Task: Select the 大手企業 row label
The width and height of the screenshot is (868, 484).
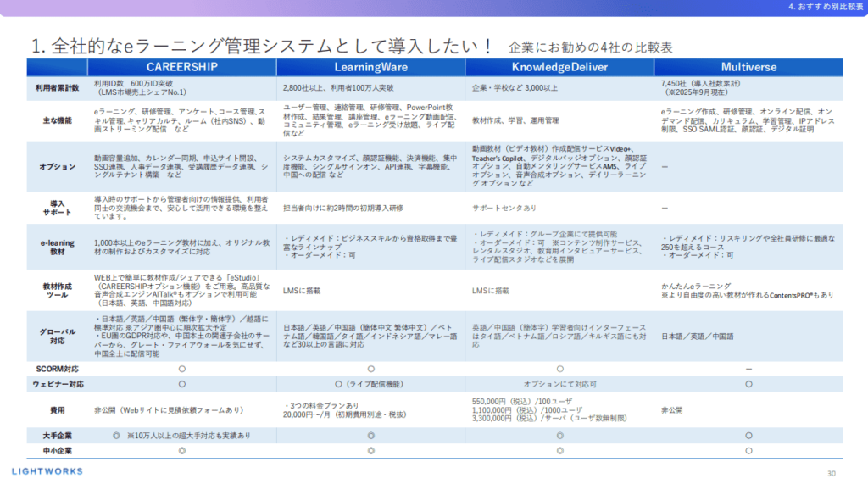Action: click(57, 436)
